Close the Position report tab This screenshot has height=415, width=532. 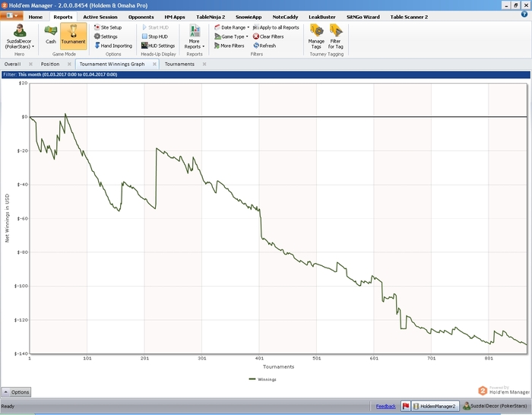69,65
